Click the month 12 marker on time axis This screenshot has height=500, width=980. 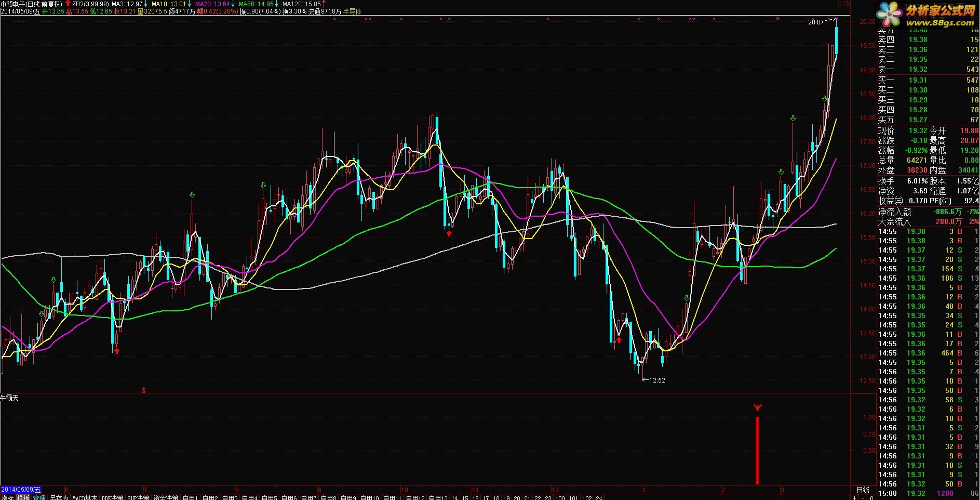(555, 490)
